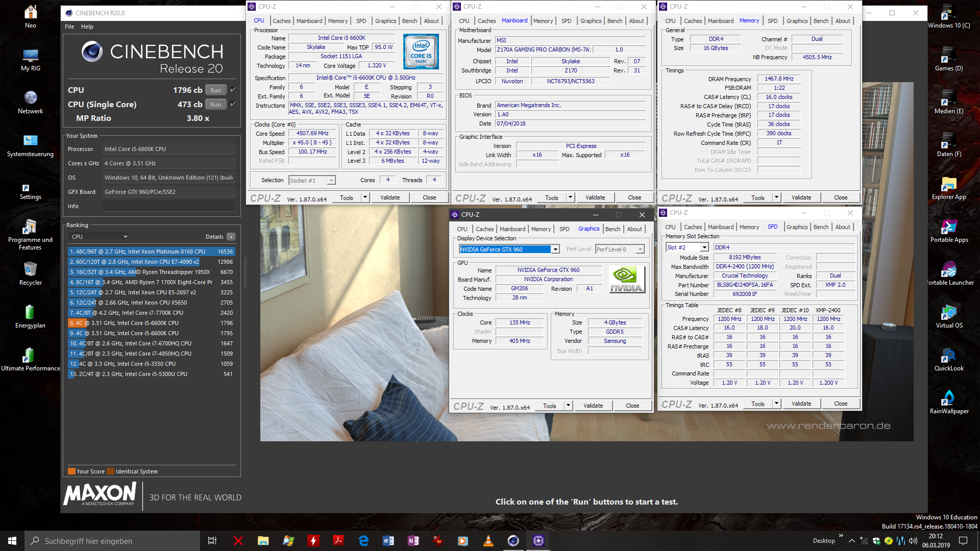
Task: Open Virtual OS from the desktop
Action: coord(949,315)
